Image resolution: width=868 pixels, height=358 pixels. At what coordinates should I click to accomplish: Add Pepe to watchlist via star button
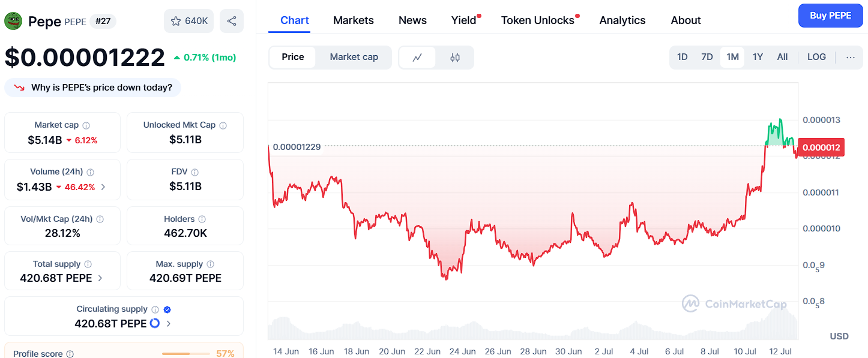point(188,21)
